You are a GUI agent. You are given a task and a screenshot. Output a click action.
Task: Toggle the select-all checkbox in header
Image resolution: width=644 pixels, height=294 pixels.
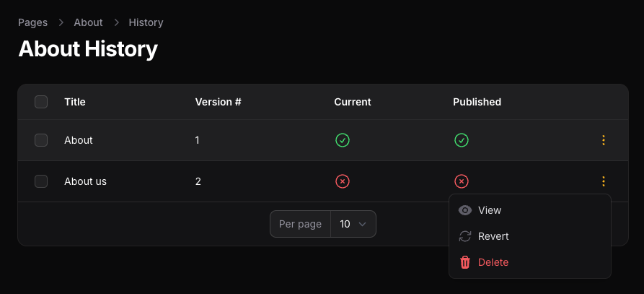41,102
